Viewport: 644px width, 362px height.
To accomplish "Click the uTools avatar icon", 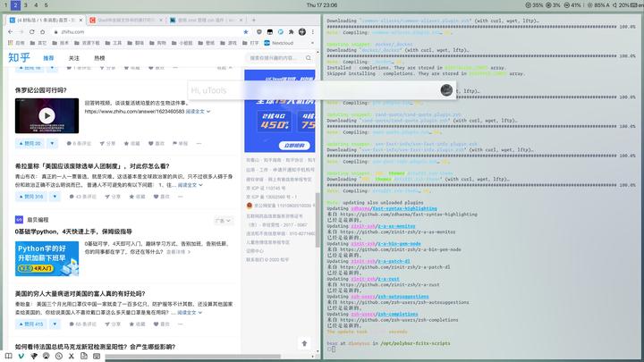I will point(446,90).
